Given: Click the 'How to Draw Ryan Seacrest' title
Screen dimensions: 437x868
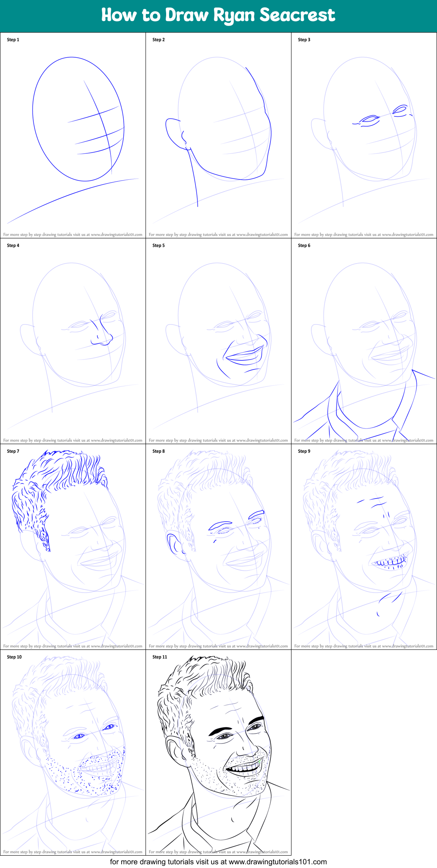Looking at the screenshot, I should 218,15.
